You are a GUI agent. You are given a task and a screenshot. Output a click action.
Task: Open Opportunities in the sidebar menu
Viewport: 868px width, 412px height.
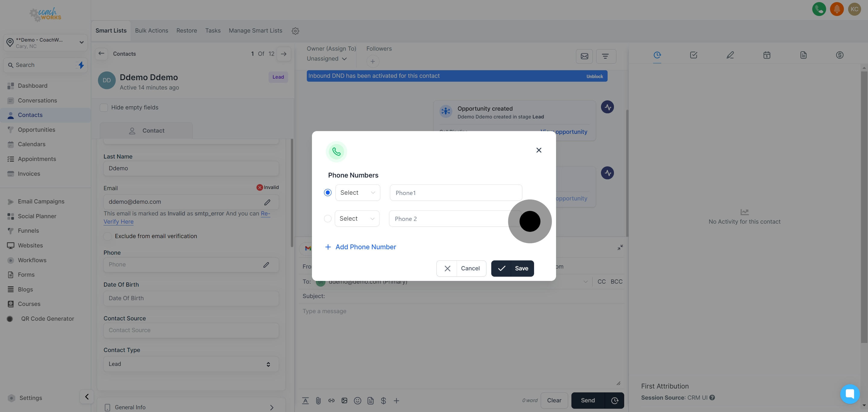[36, 130]
